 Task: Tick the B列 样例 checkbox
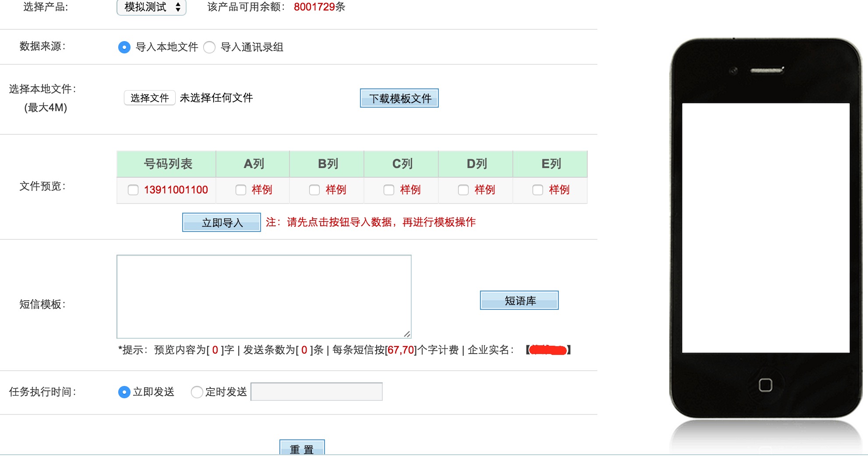(x=314, y=190)
